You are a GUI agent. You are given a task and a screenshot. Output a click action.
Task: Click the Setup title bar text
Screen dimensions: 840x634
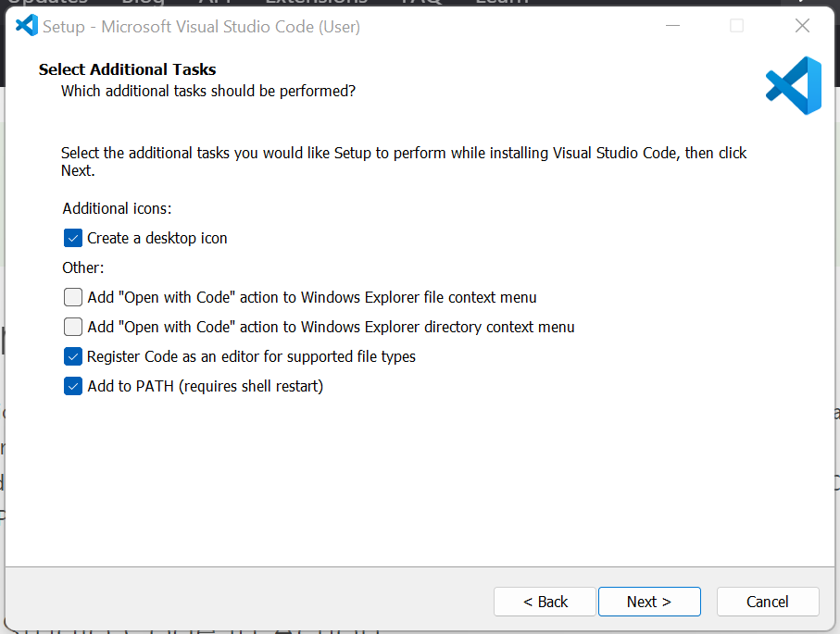[x=201, y=26]
